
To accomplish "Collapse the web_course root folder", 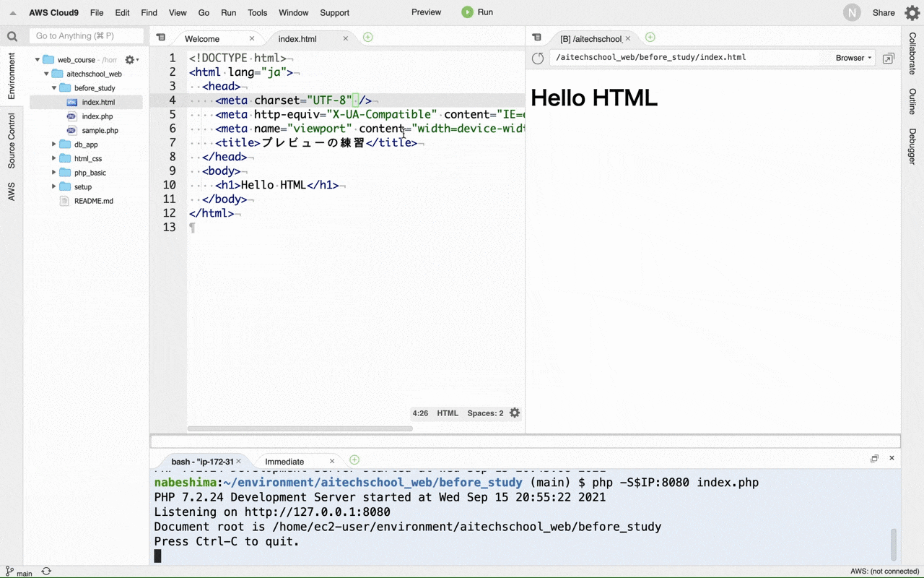I will (38, 60).
